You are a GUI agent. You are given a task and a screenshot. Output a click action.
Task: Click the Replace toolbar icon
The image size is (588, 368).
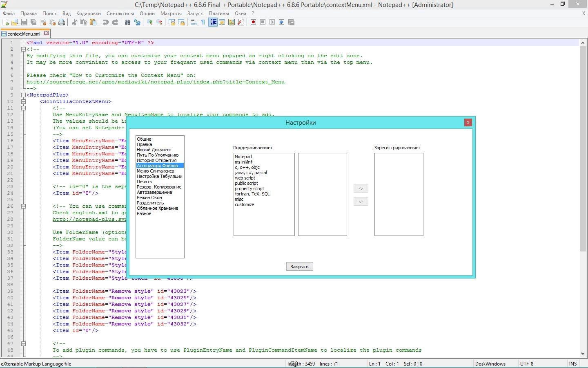coord(137,22)
